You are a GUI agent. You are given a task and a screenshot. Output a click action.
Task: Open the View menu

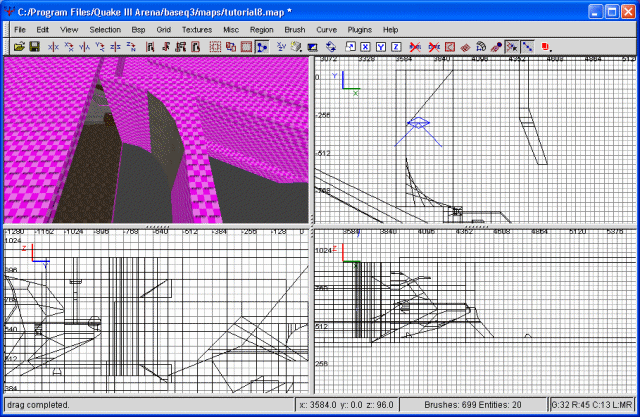tap(69, 30)
